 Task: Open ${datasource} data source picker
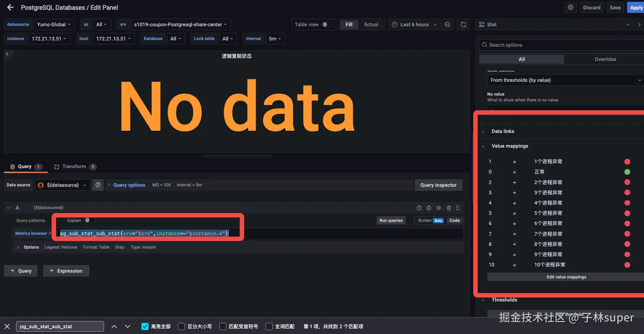(x=63, y=185)
